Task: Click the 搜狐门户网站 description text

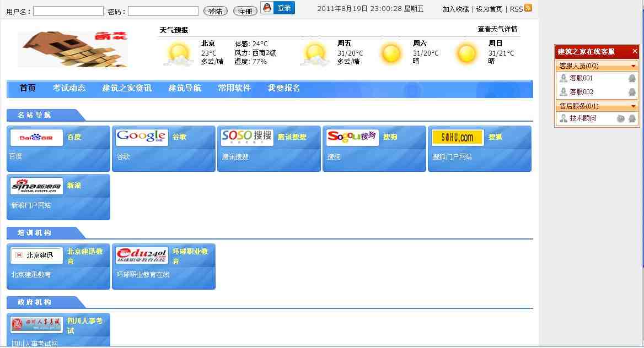Action: tap(452, 157)
